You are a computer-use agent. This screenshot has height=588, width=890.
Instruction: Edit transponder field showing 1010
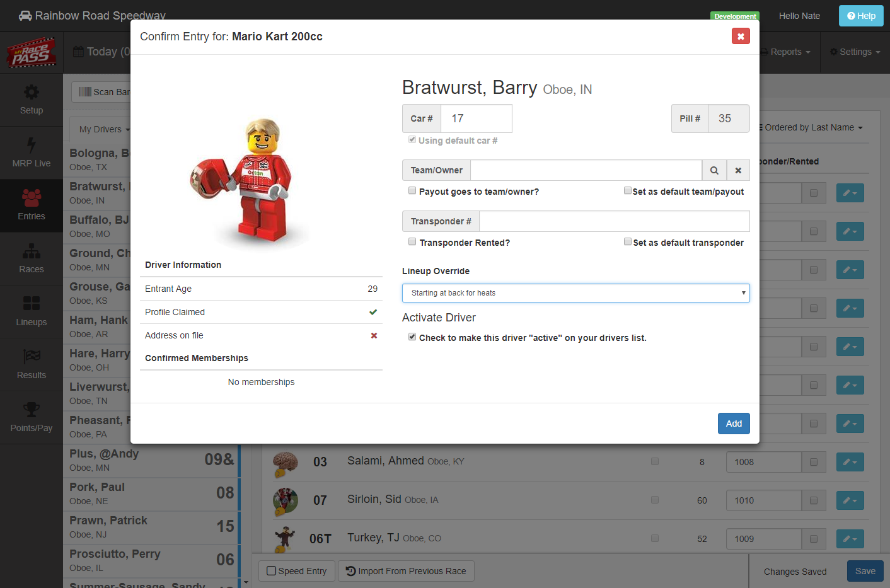coord(763,500)
